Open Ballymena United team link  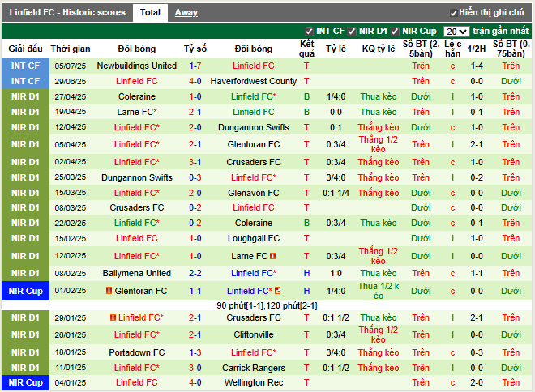137,273
